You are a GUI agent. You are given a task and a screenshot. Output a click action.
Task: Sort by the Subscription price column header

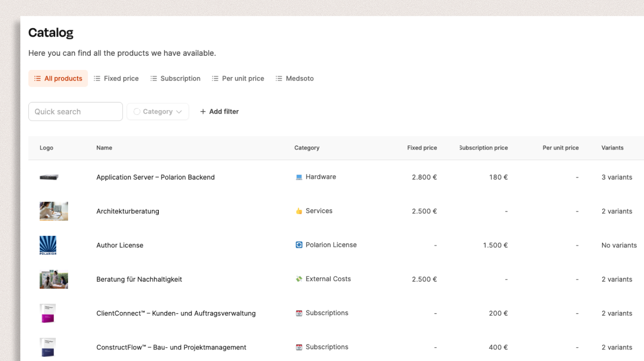(x=483, y=148)
